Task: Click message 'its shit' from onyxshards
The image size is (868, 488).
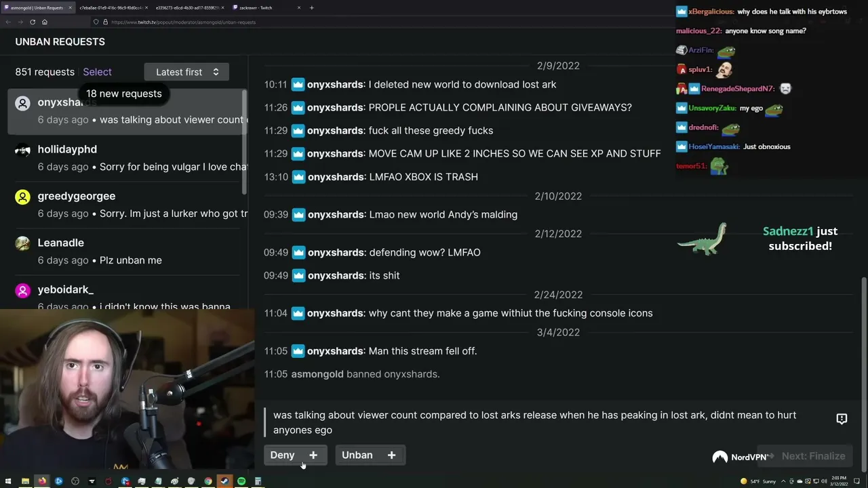Action: [x=384, y=276]
